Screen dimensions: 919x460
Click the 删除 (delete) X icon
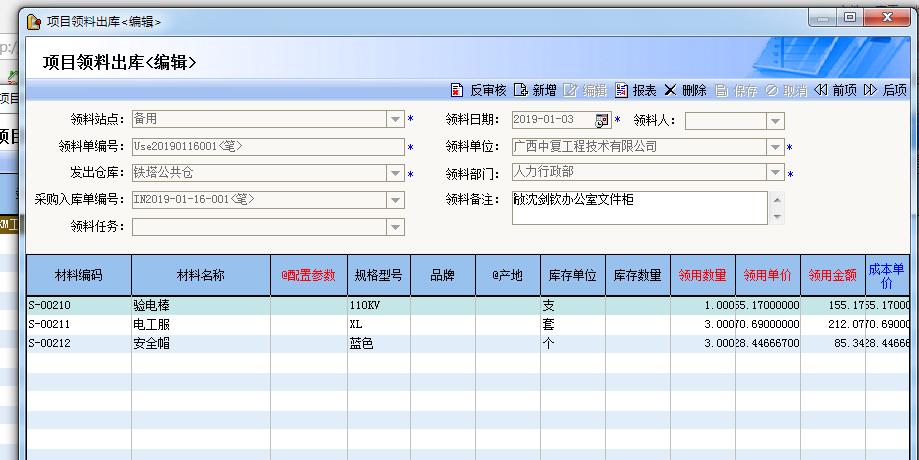(x=670, y=90)
